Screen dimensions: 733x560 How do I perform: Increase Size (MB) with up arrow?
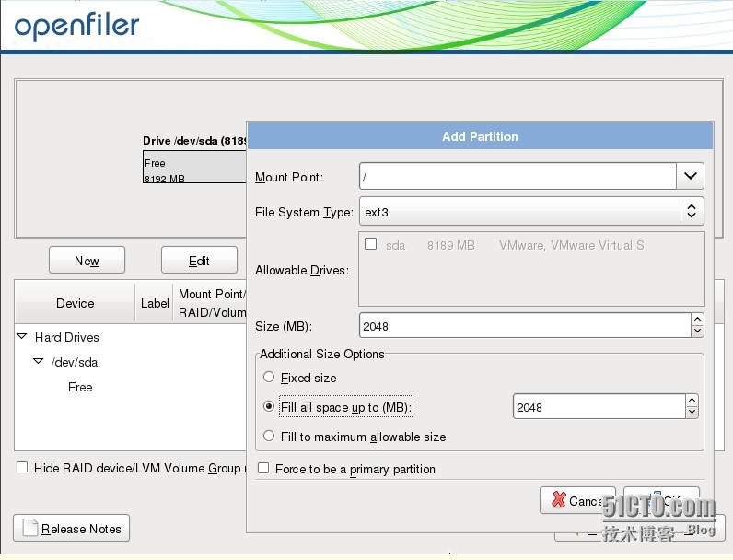697,320
